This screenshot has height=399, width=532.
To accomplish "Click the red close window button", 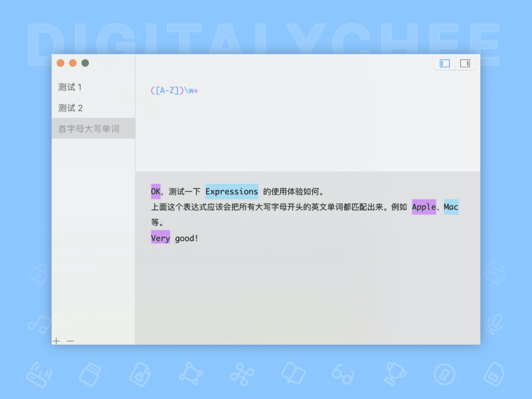I will 60,63.
